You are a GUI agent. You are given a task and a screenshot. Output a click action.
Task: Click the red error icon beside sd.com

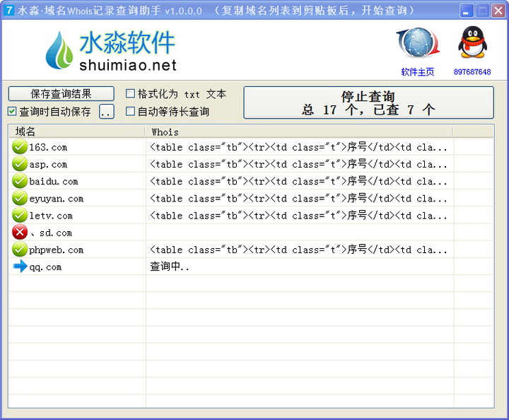coord(20,233)
